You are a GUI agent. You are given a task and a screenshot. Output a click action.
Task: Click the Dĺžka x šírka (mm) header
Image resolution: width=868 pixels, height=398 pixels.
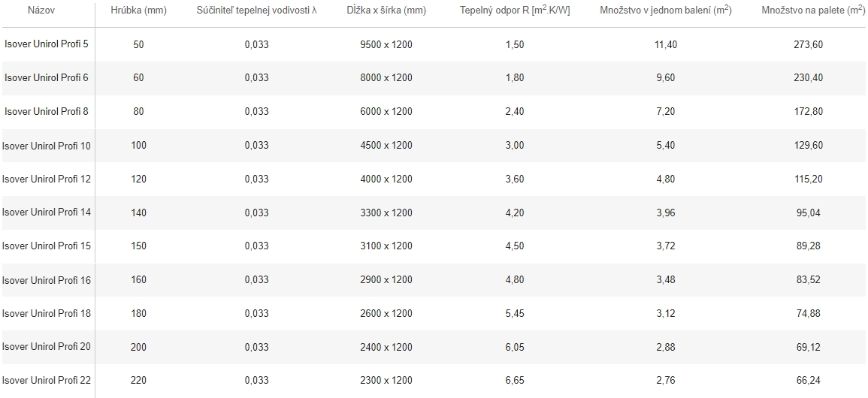point(386,11)
